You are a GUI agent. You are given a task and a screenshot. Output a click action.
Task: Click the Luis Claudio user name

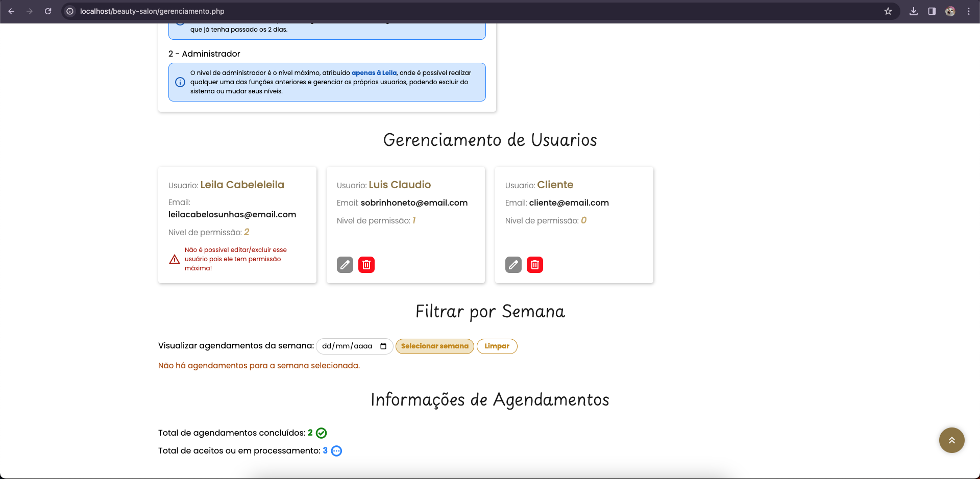click(400, 185)
